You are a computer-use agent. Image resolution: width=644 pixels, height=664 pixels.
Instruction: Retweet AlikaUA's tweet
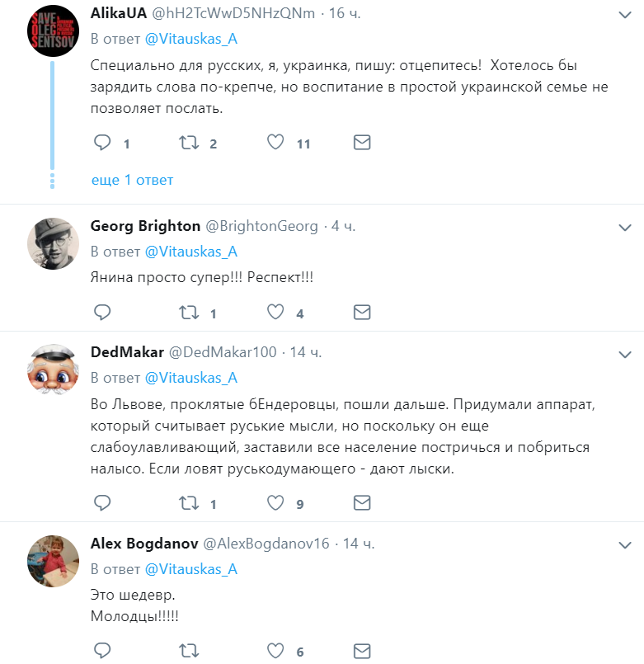pyautogui.click(x=189, y=143)
